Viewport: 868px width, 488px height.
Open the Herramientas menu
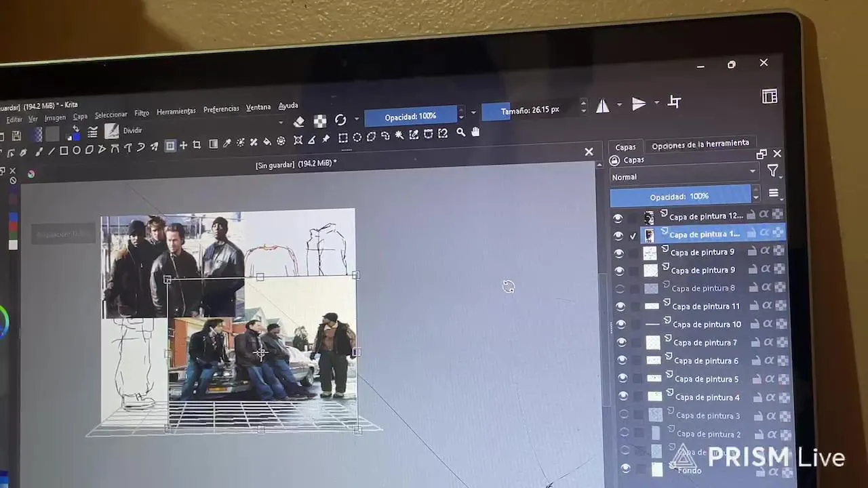176,111
